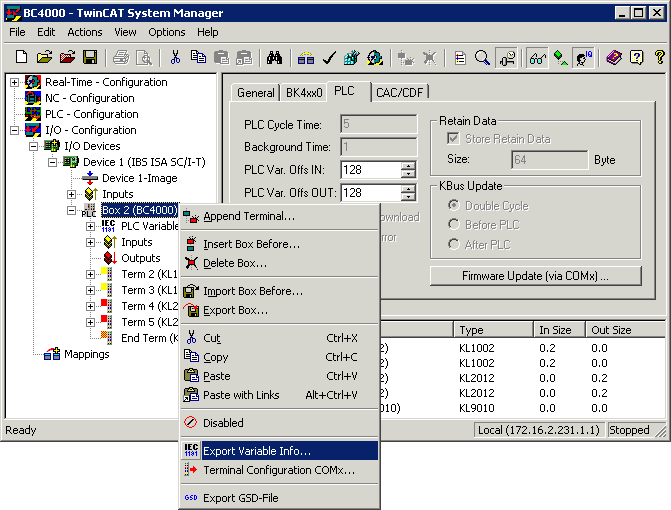Collapse Device 1 (IBS ISA SC/I-T) node
Screen dimensions: 671x510
(x=52, y=162)
